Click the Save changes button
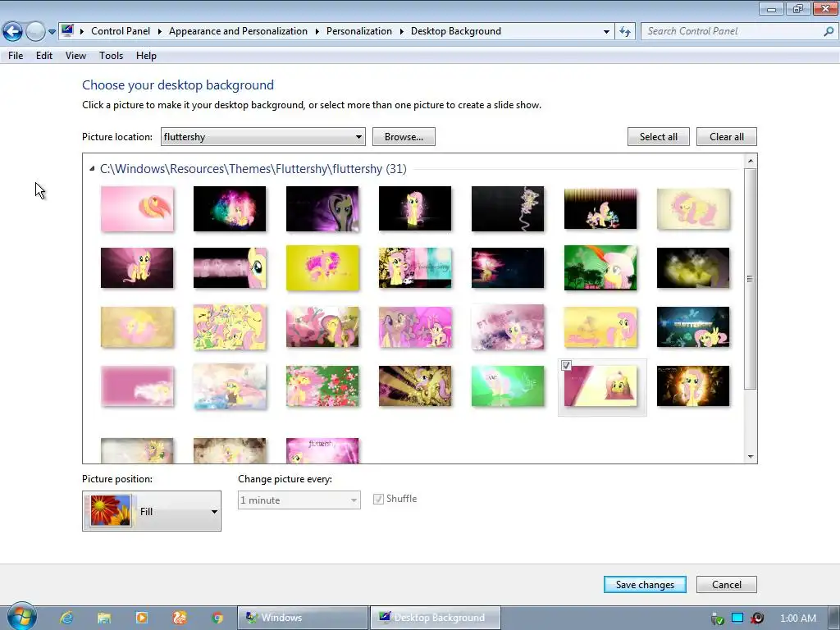This screenshot has width=840, height=630. click(x=645, y=584)
